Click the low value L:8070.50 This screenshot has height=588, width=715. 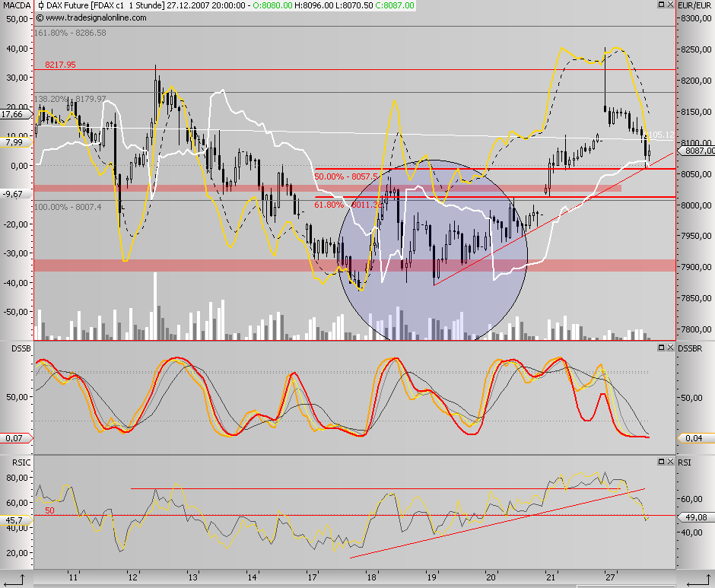(x=354, y=5)
